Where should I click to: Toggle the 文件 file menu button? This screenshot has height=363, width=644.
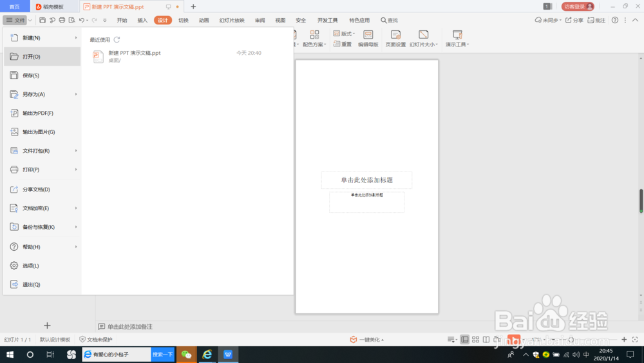[15, 20]
